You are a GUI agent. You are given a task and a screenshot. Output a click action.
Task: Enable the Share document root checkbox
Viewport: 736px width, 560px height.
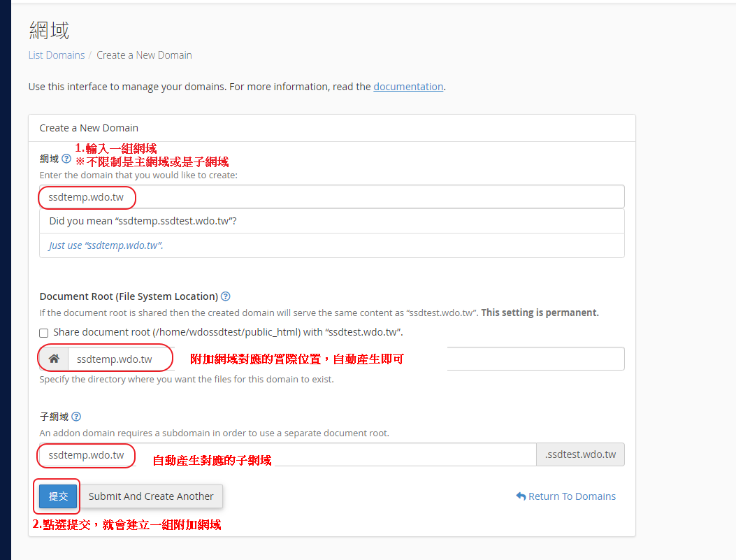point(44,333)
